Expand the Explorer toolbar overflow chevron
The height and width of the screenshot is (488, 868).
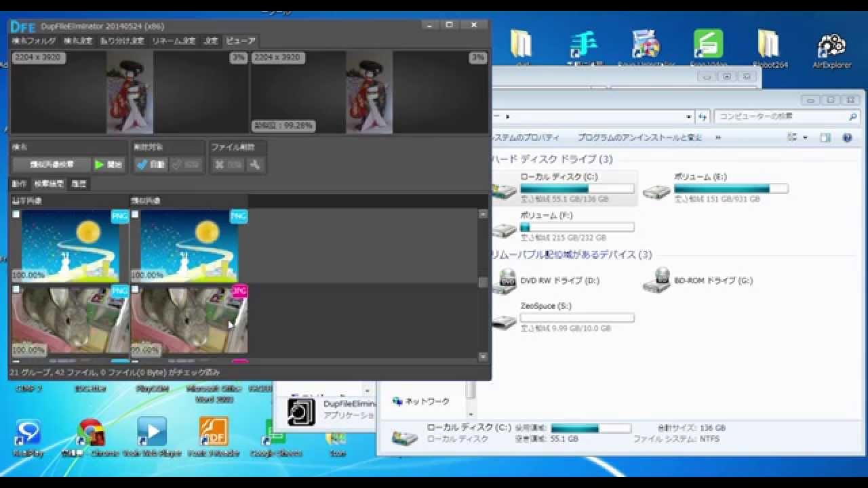[x=717, y=138]
